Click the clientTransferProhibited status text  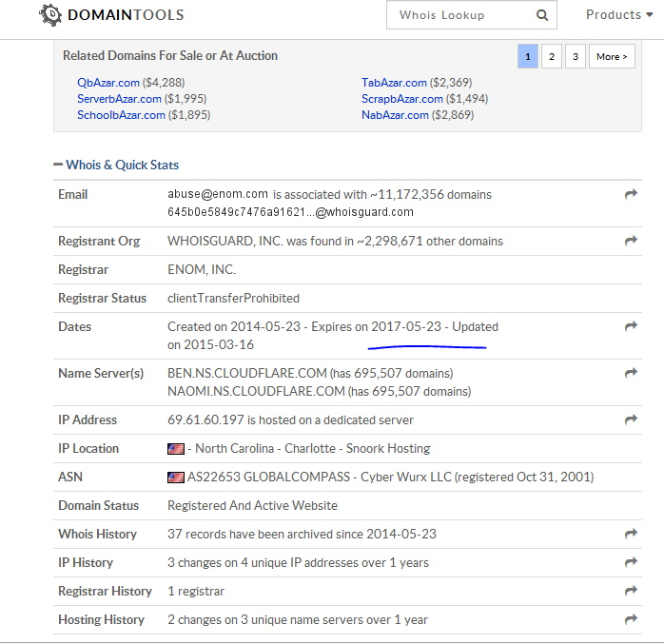(x=233, y=298)
